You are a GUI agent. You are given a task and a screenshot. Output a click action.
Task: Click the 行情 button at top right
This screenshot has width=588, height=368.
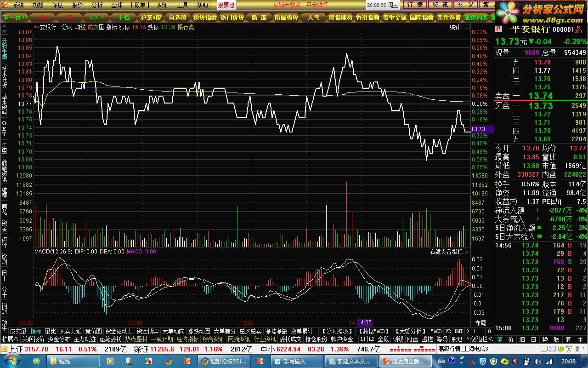pyautogui.click(x=416, y=5)
